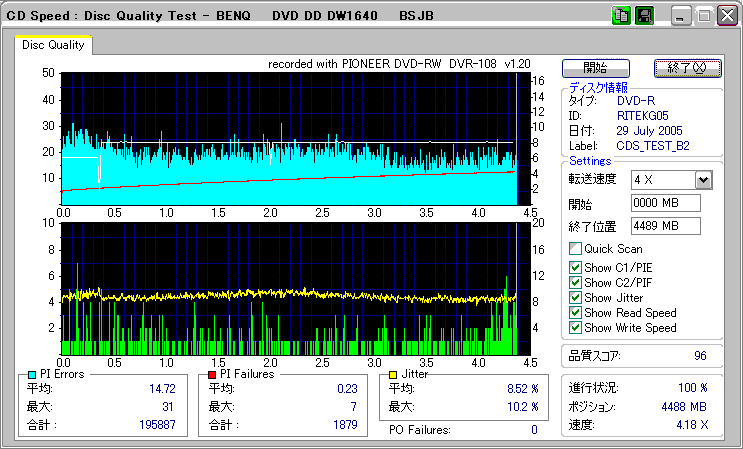
Task: Turn off Show Read Speed
Action: (575, 312)
